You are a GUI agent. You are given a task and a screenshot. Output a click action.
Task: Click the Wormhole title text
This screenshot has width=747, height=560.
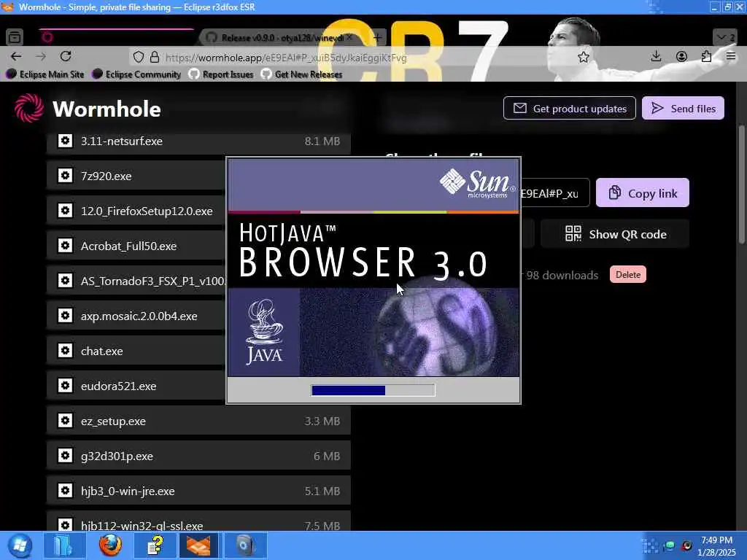pyautogui.click(x=107, y=109)
